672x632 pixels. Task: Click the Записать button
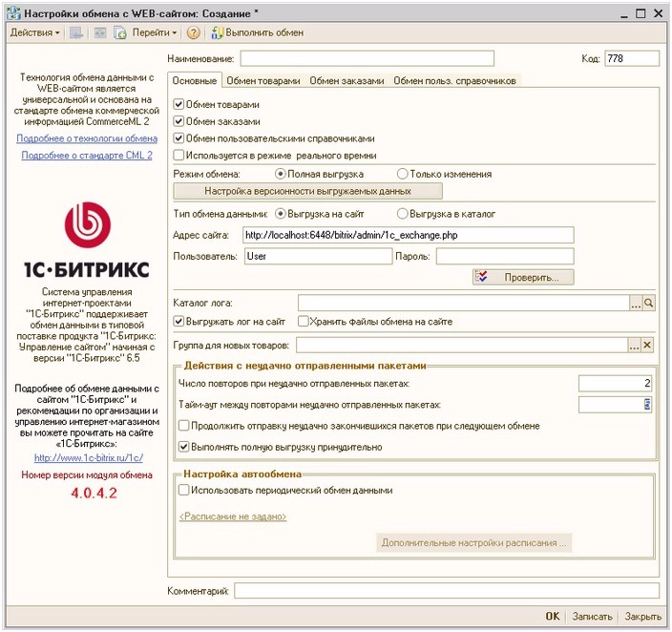click(592, 616)
